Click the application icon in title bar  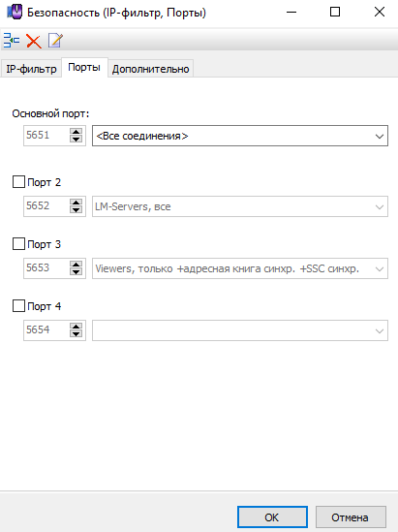[15, 13]
